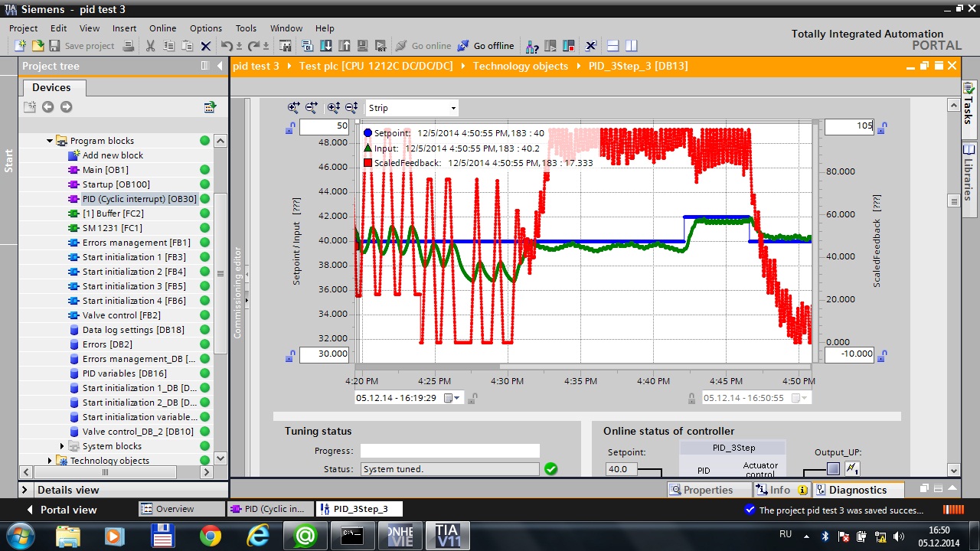Viewport: 980px width, 551px height.
Task: Expand the Technology objects folder
Action: (x=50, y=461)
